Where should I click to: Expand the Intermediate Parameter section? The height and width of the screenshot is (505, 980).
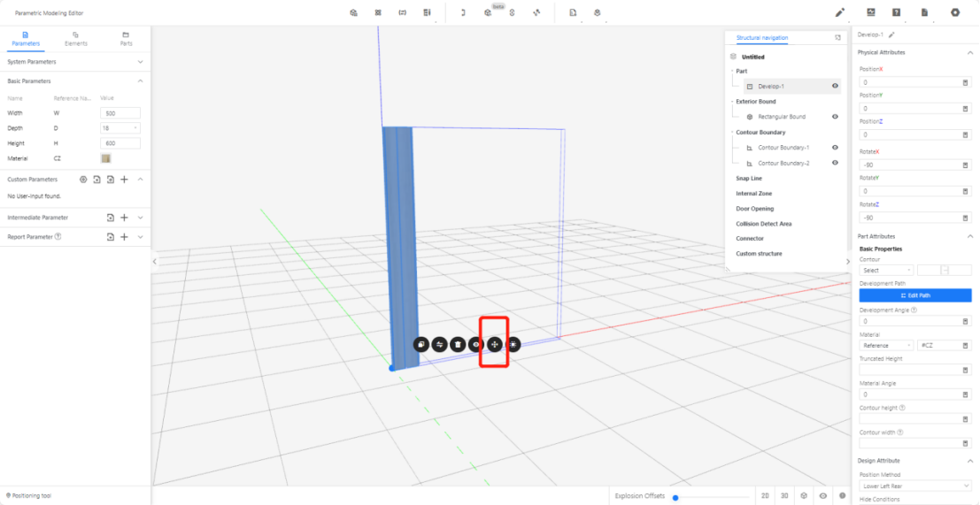(x=141, y=218)
